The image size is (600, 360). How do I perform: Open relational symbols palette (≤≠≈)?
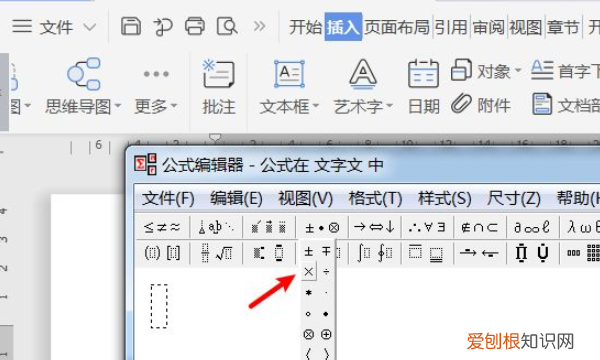162,228
